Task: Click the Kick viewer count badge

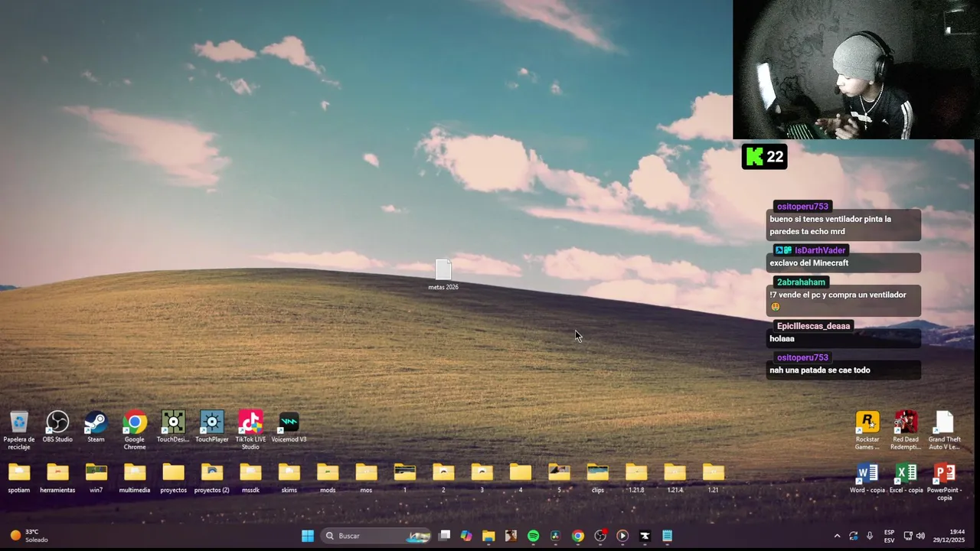Action: [x=764, y=157]
